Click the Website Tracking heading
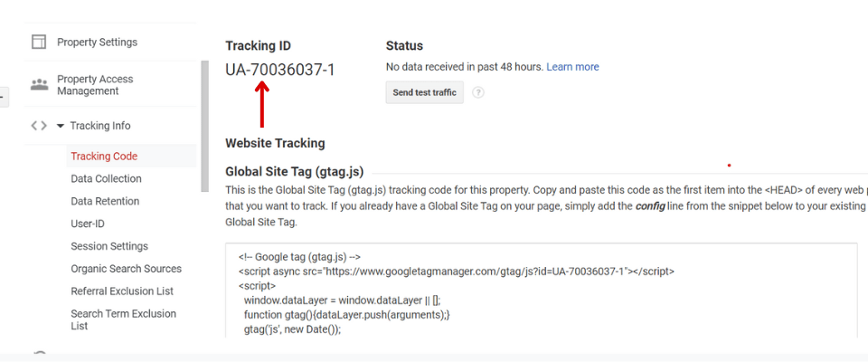This screenshot has width=868, height=362. 275,143
